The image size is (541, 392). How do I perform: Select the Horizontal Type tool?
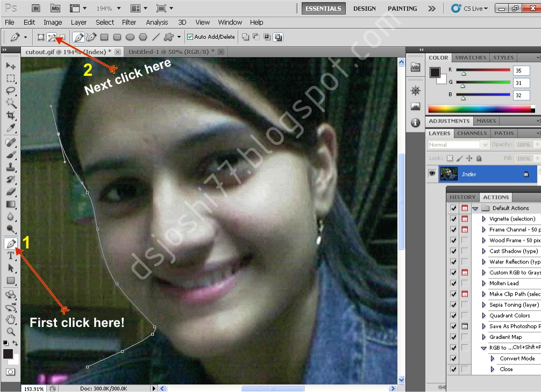[x=10, y=255]
